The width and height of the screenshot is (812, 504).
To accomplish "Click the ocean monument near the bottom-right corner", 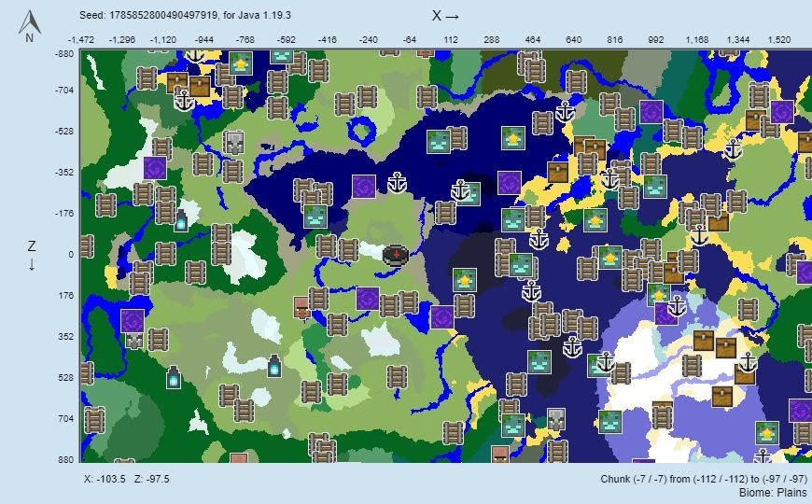I will coord(767,433).
